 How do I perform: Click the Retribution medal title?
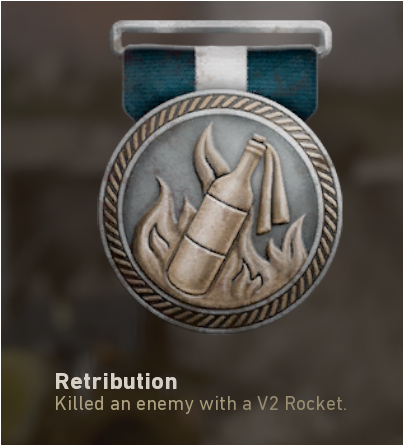pyautogui.click(x=116, y=381)
